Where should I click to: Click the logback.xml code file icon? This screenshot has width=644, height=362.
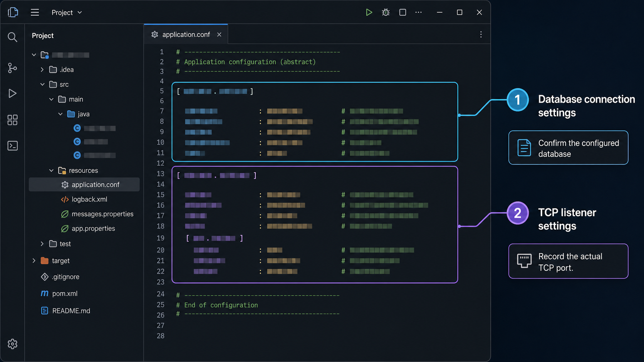(65, 199)
